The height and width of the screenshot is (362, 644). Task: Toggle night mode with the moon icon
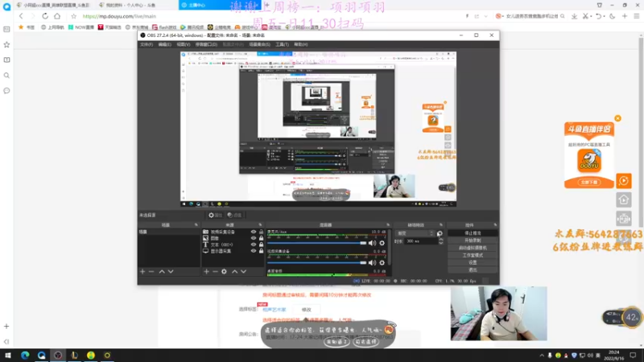pyautogui.click(x=613, y=16)
